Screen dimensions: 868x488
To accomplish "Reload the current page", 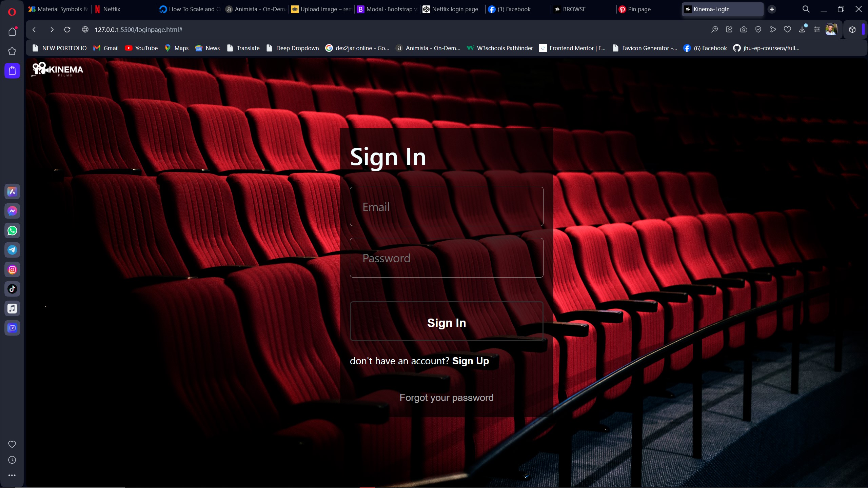I will (x=67, y=30).
